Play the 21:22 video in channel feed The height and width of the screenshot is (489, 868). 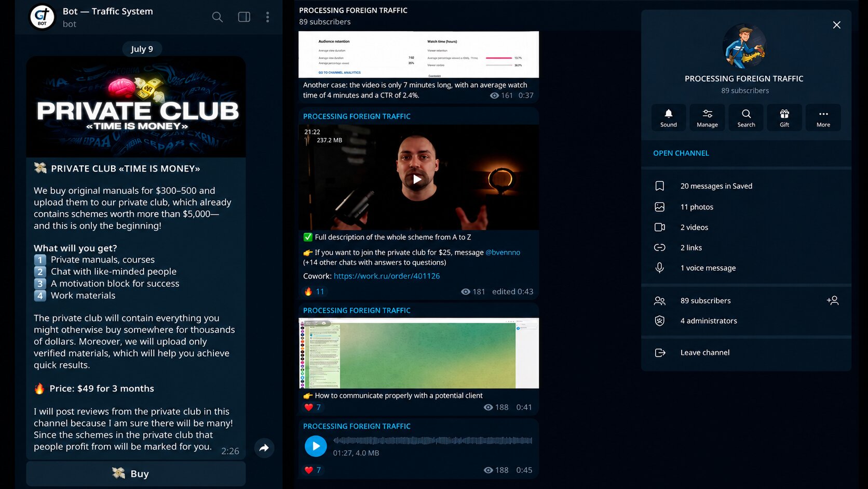417,180
